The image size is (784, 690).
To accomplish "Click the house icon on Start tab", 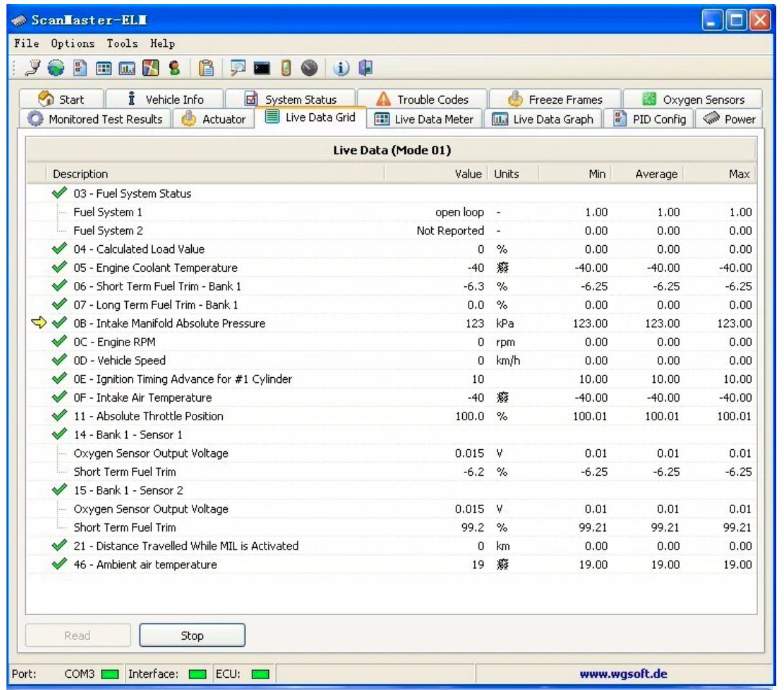I will pyautogui.click(x=46, y=98).
